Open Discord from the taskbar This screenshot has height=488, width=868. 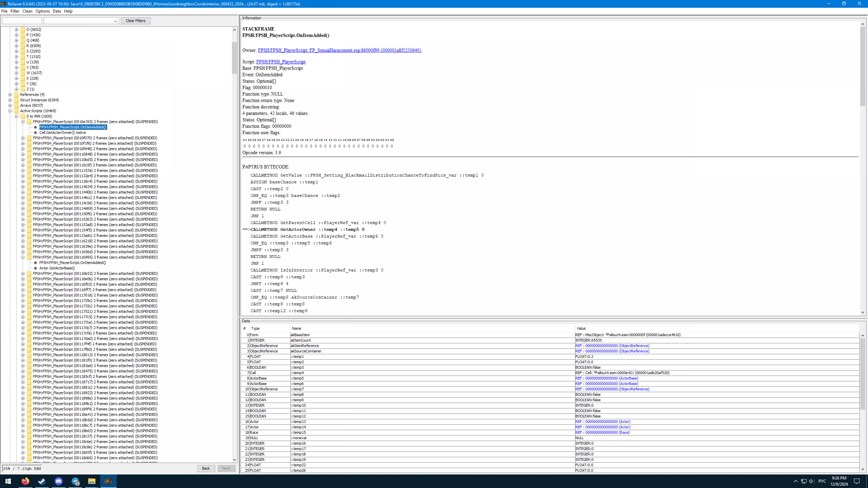(59, 481)
